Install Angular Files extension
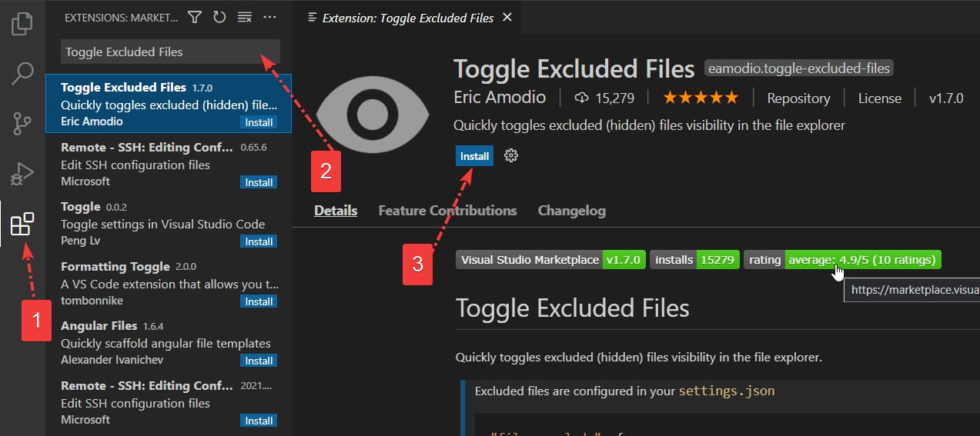This screenshot has width=980, height=436. point(259,361)
